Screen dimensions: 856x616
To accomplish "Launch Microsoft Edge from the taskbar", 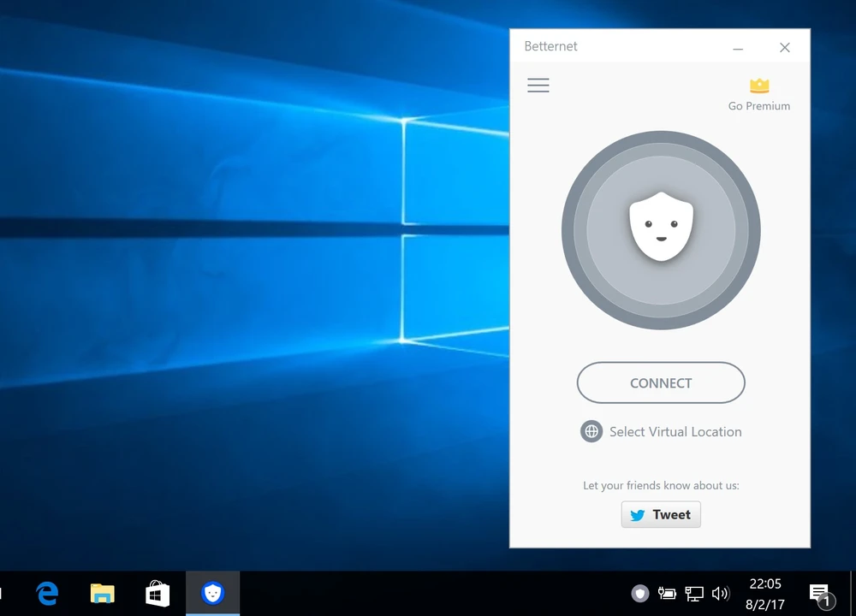I will pyautogui.click(x=47, y=594).
